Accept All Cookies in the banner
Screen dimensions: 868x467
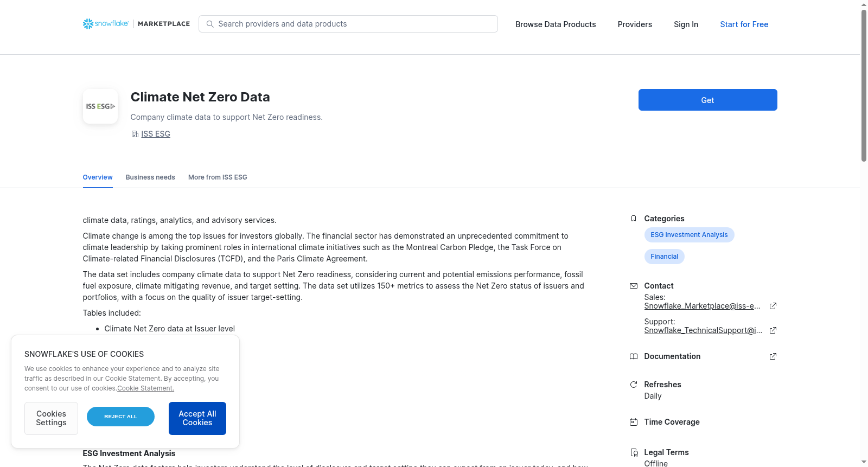coord(197,418)
